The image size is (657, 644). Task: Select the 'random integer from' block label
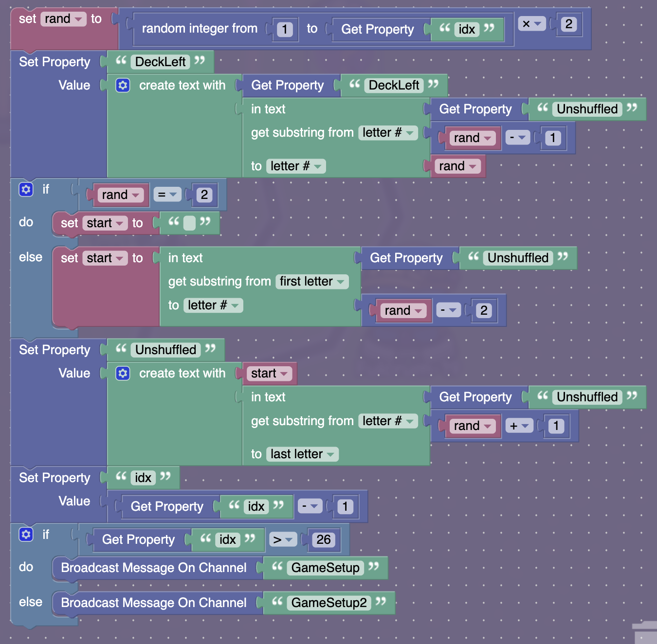coord(200,29)
